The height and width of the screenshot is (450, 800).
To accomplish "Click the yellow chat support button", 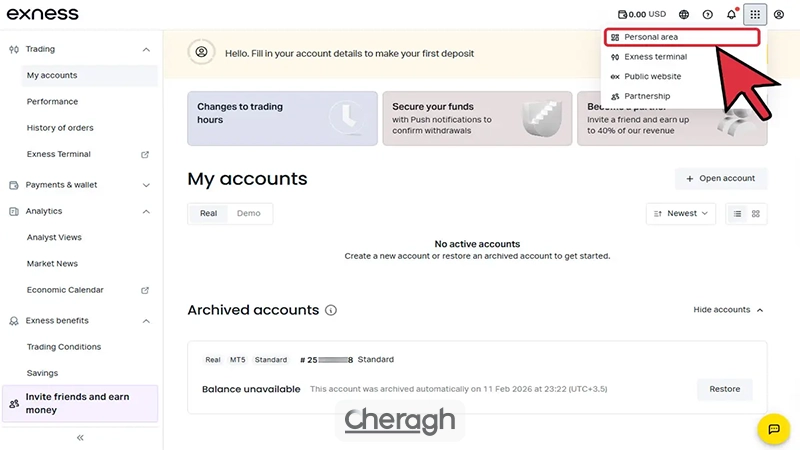I will click(773, 429).
